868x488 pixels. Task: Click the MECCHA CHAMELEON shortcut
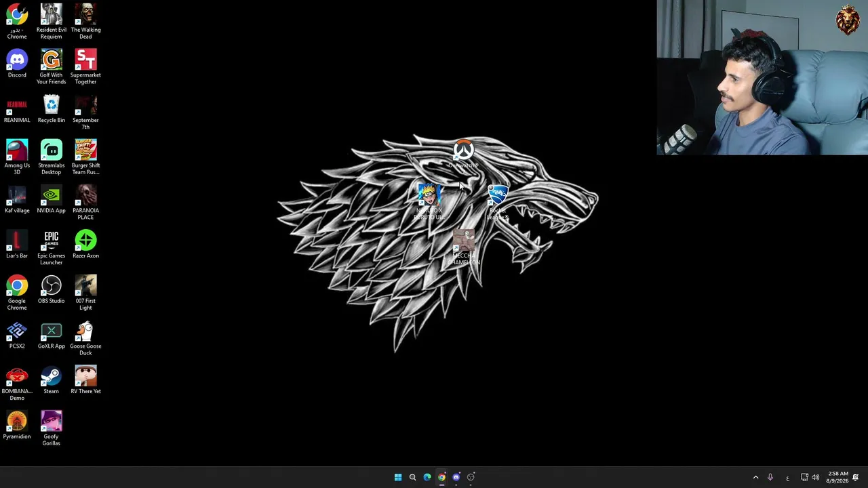(464, 247)
